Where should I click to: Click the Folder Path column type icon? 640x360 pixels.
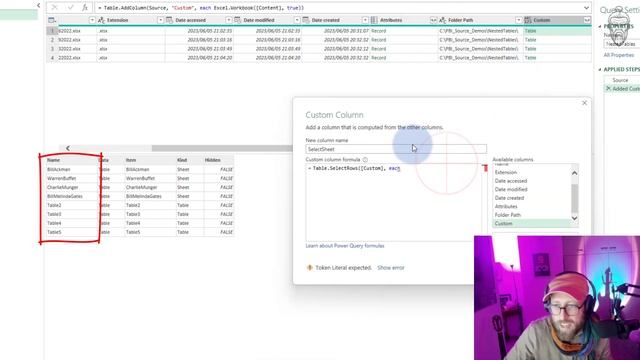[442, 20]
